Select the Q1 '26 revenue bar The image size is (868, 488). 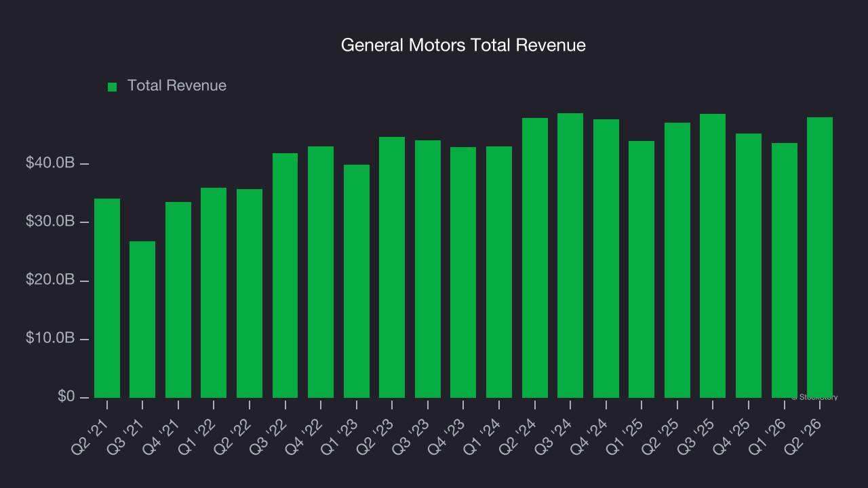point(785,270)
